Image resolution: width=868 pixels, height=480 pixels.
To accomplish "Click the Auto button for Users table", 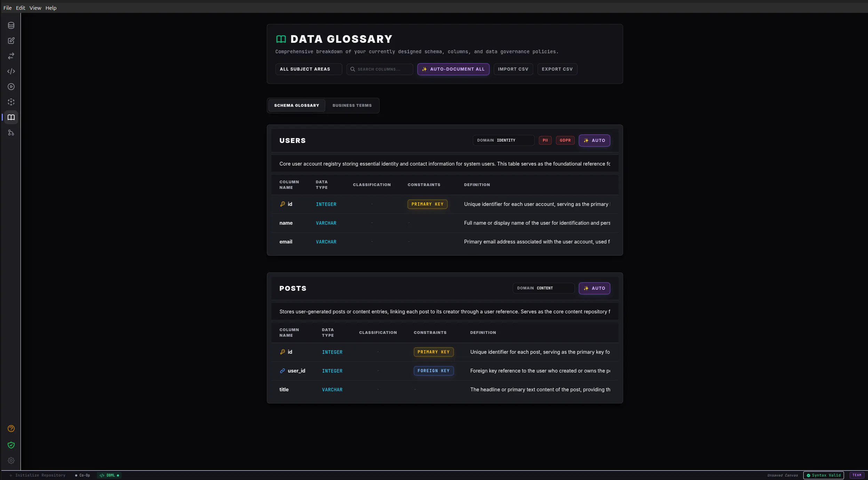I will (594, 141).
